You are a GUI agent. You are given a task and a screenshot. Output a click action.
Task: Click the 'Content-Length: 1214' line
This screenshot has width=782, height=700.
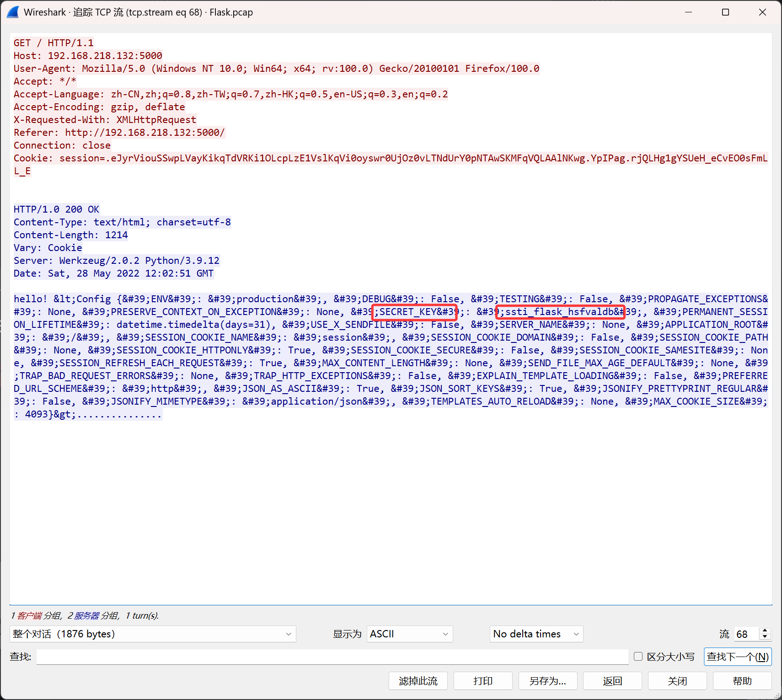click(x=71, y=235)
